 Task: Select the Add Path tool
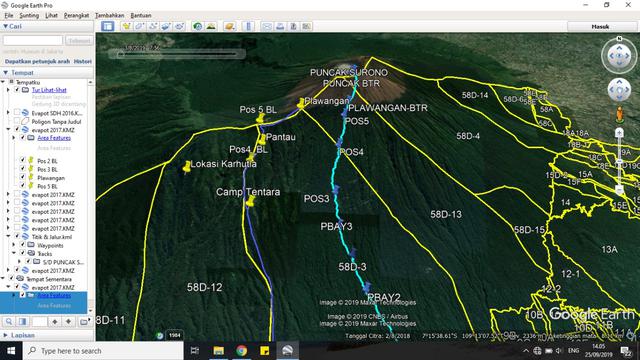coord(153,26)
